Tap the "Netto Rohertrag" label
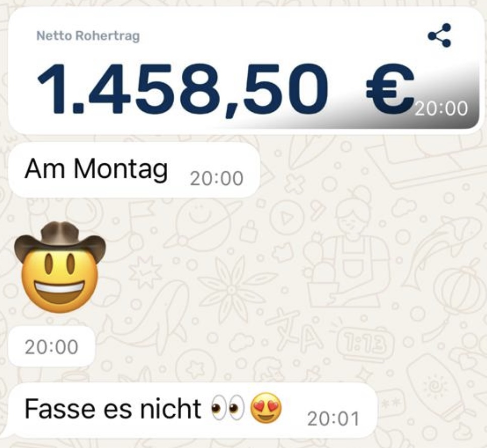This screenshot has width=487, height=448. (88, 36)
